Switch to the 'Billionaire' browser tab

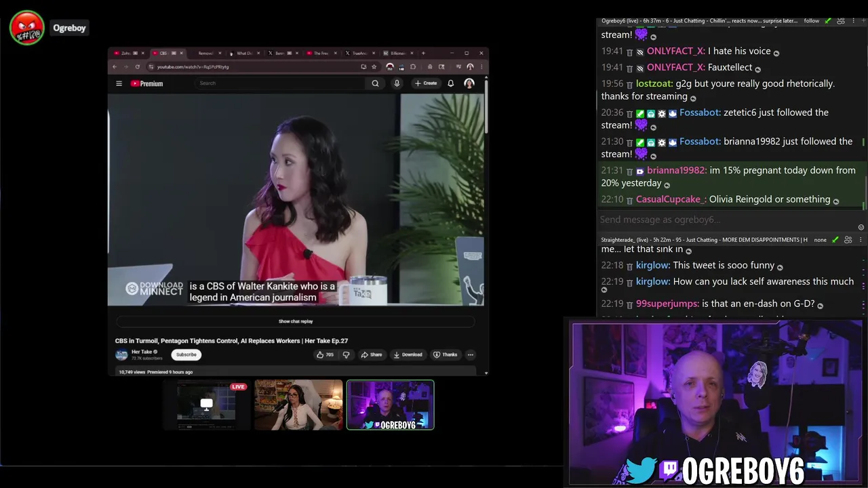[x=398, y=53]
